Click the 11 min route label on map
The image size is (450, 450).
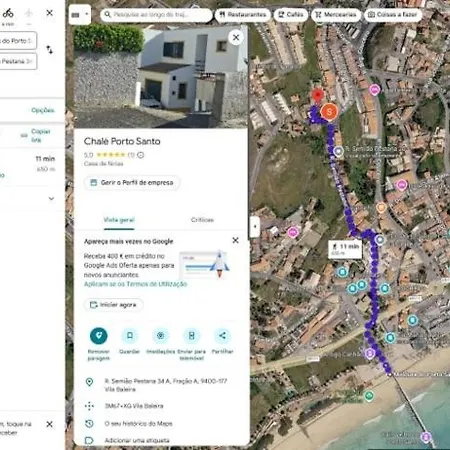(x=345, y=249)
